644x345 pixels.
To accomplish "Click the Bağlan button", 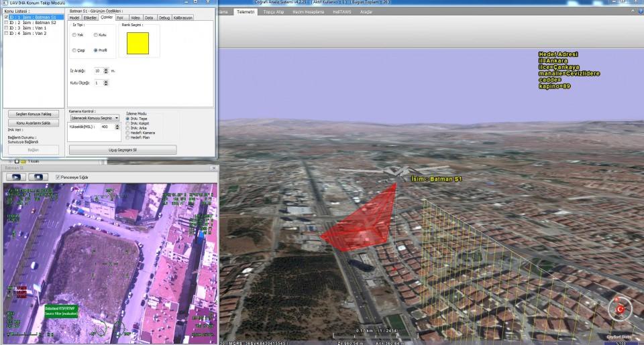I will [x=34, y=150].
